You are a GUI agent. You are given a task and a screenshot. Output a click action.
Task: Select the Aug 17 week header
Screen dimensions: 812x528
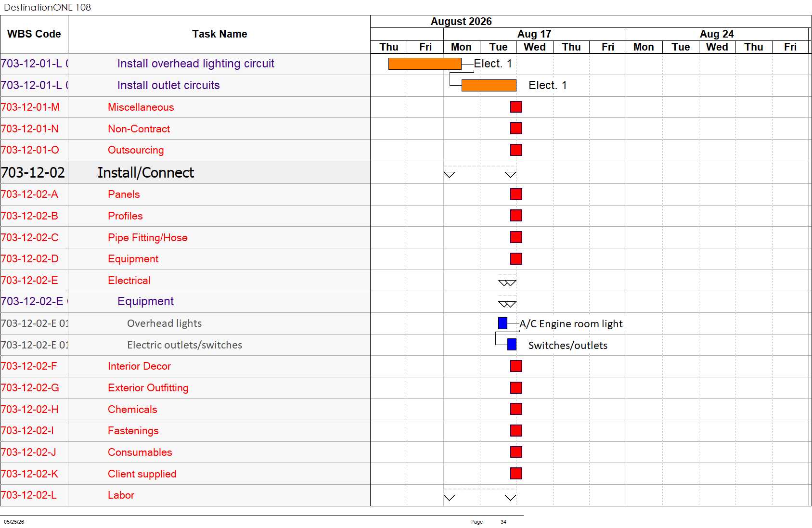534,34
